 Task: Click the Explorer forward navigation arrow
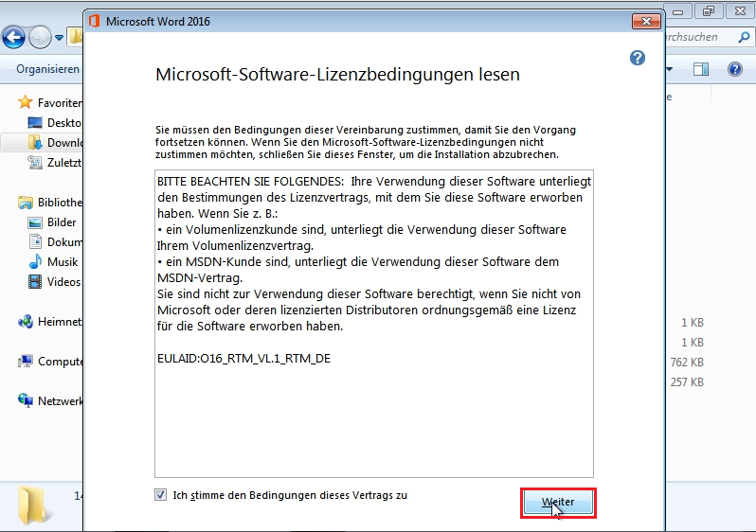point(40,38)
